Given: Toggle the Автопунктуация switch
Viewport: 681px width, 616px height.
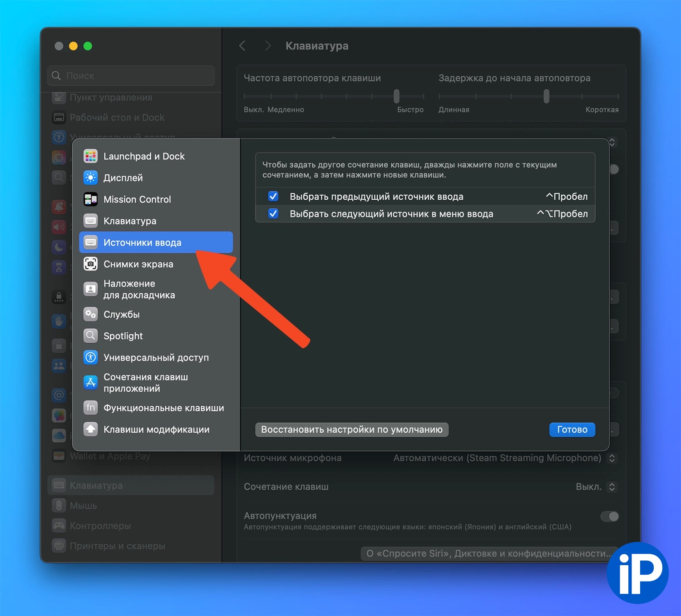Looking at the screenshot, I should [x=609, y=516].
